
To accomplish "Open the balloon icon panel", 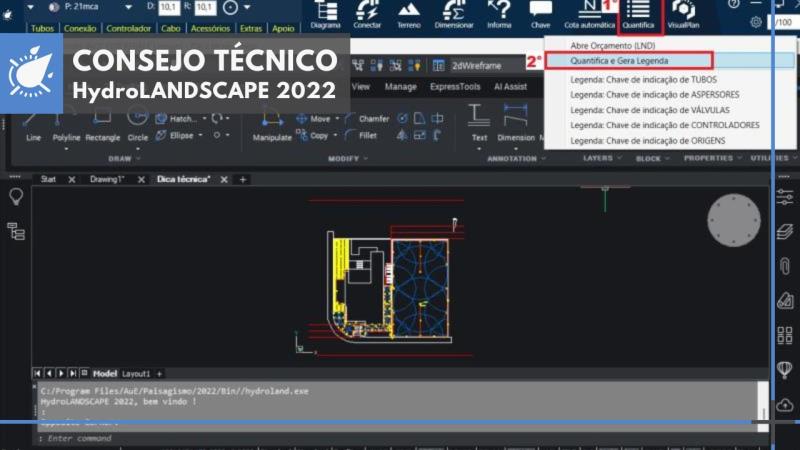I will point(785,369).
